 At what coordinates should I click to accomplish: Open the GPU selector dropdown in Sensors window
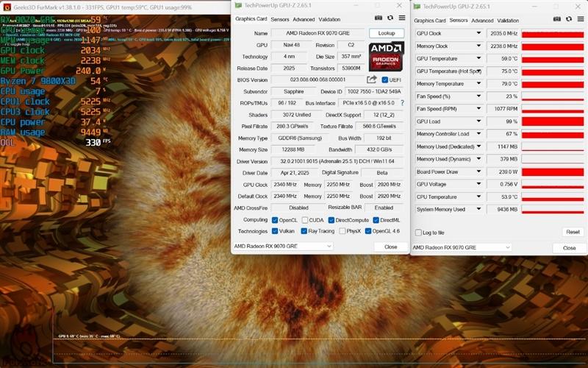click(462, 247)
